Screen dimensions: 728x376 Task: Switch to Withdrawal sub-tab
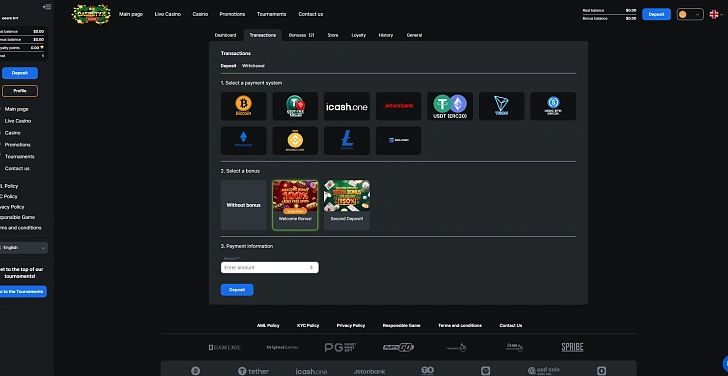coord(253,66)
